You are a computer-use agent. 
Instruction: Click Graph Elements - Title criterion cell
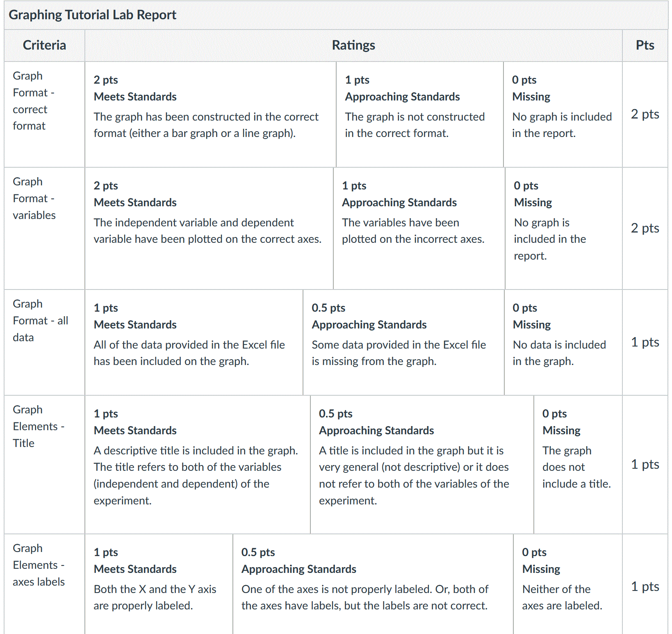44,465
